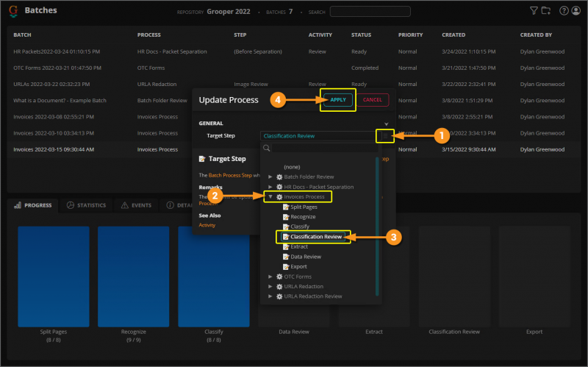
Task: Click the step icon beside Data Review
Action: 286,257
